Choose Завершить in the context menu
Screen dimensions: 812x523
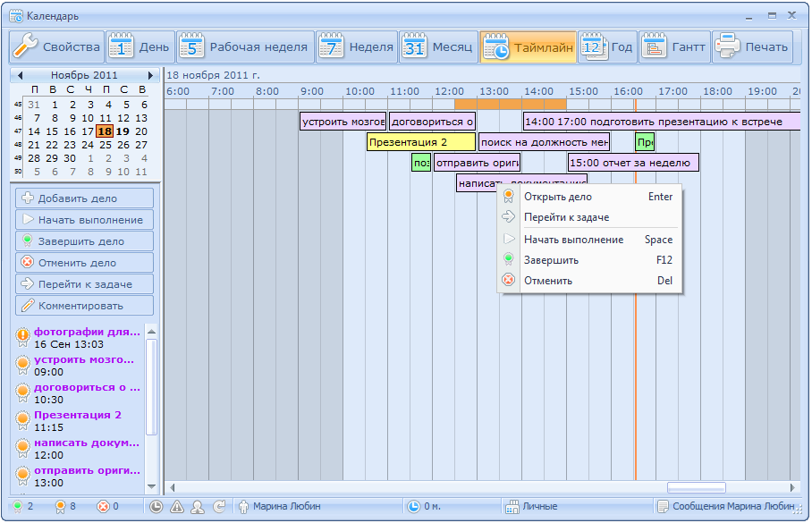pyautogui.click(x=551, y=260)
